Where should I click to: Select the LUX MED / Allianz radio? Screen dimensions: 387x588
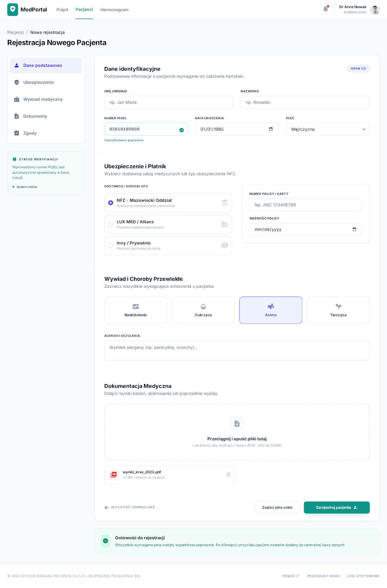(111, 224)
